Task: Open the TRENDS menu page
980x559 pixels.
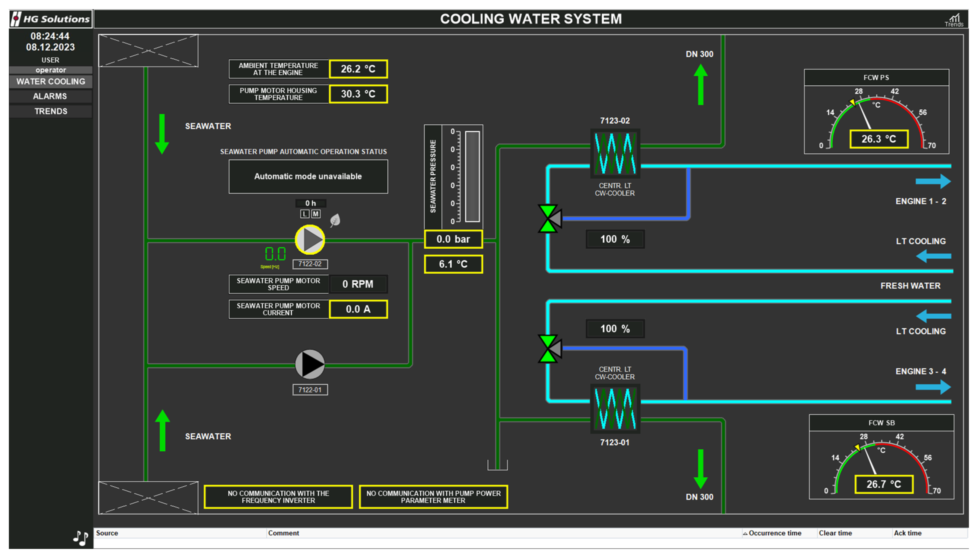Action: [x=50, y=111]
